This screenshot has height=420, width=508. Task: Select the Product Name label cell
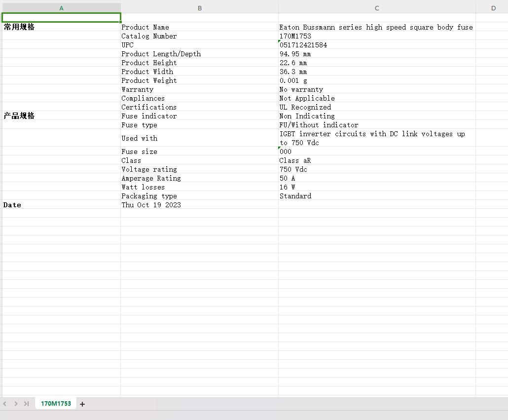[199, 27]
